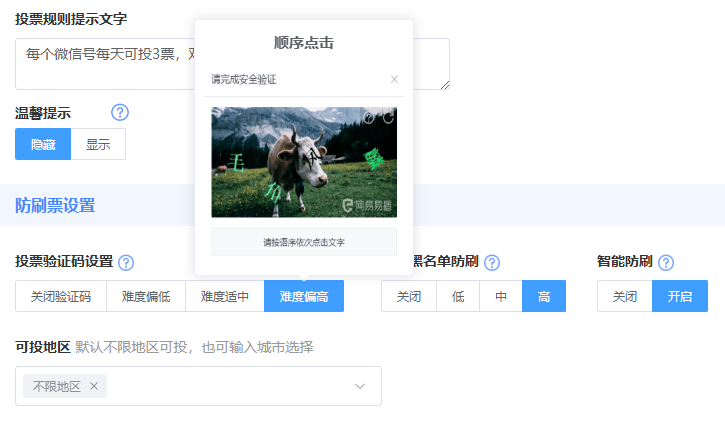
Task: Expand the 可投地区 dropdown arrow
Action: tap(360, 386)
